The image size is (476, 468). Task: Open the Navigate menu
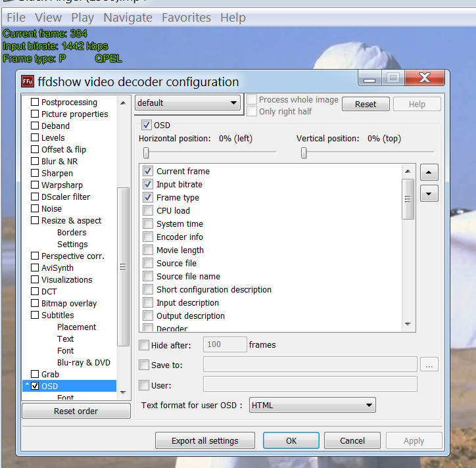point(128,18)
